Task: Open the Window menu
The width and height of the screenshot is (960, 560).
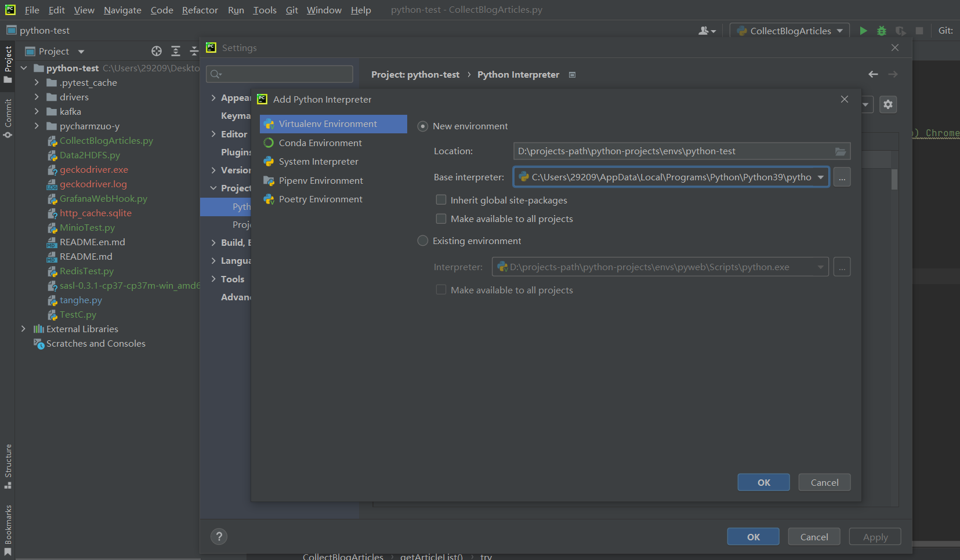Action: coord(324,10)
